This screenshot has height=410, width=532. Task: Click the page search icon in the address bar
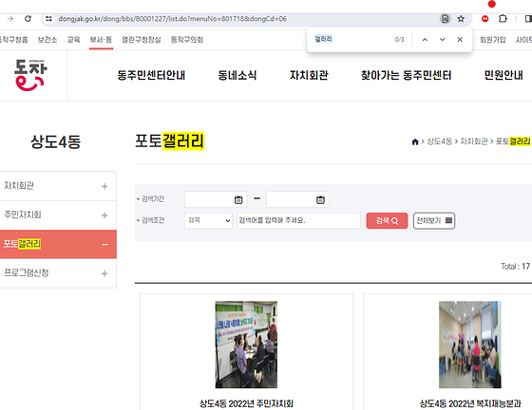tap(445, 19)
